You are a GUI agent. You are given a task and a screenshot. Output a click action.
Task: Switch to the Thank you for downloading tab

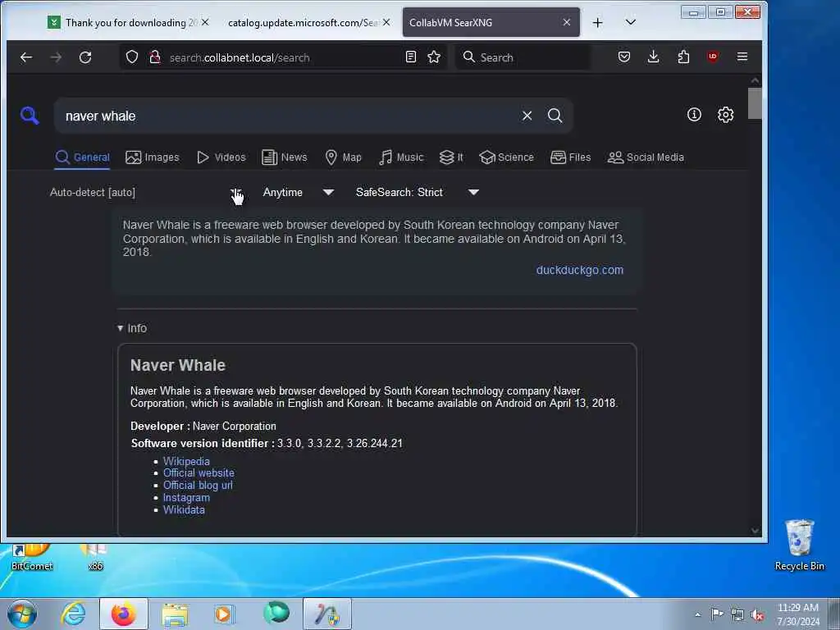pyautogui.click(x=127, y=22)
